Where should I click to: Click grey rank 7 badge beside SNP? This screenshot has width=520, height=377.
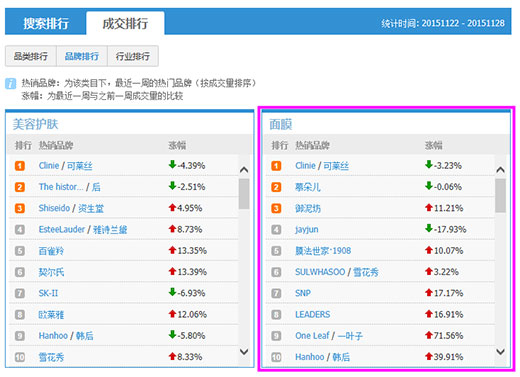(276, 293)
